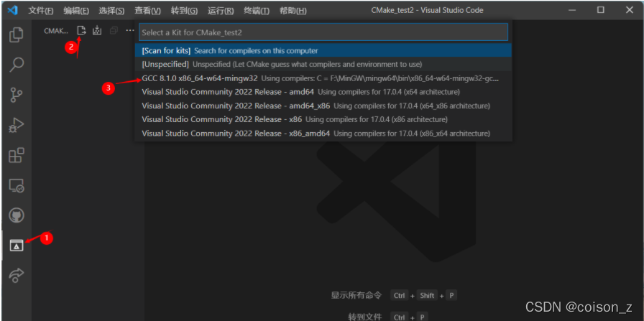Open the Extensions view
The width and height of the screenshot is (644, 321).
point(17,156)
